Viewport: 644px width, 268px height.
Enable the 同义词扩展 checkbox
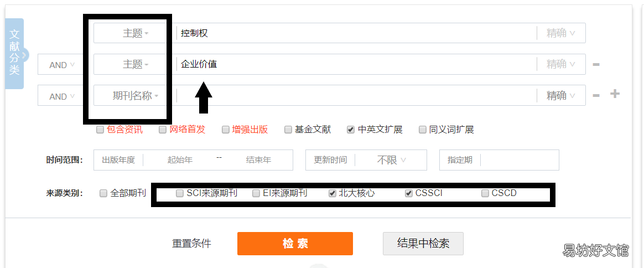(x=422, y=130)
